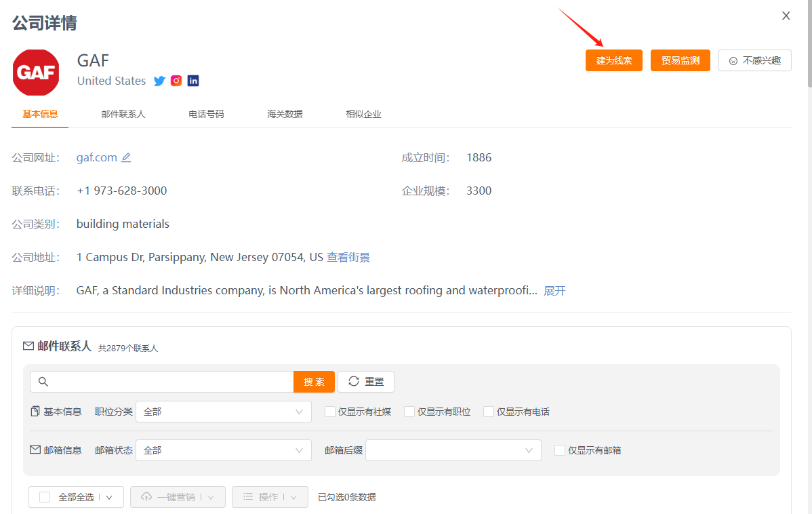Click the 重置 reset button
Image resolution: width=812 pixels, height=514 pixels.
(x=365, y=382)
